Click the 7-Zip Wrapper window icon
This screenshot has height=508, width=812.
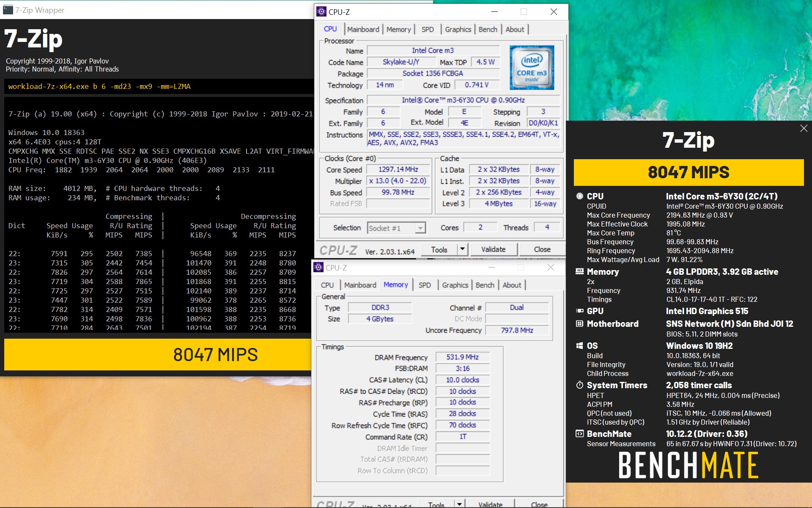[8, 10]
